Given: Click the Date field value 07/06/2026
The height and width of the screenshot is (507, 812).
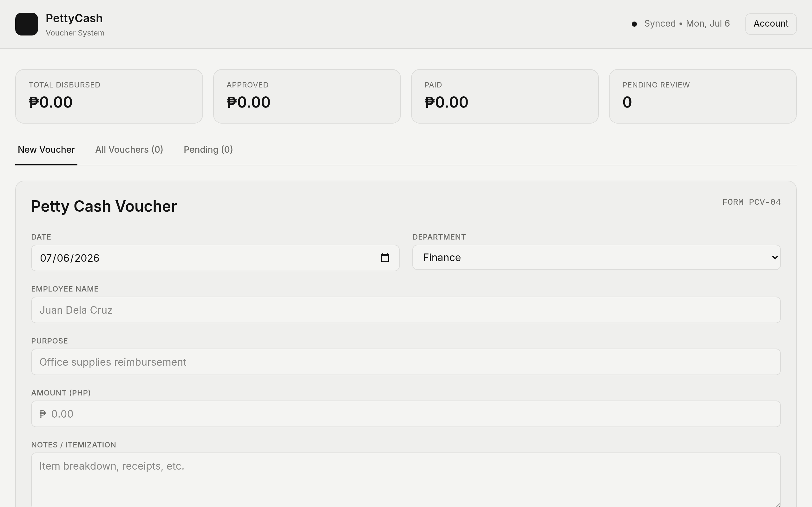Looking at the screenshot, I should click(70, 258).
